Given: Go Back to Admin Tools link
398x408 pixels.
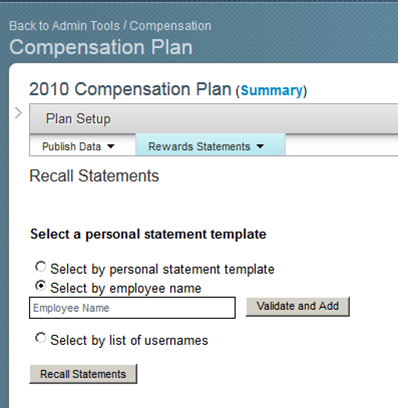Looking at the screenshot, I should coord(64,26).
